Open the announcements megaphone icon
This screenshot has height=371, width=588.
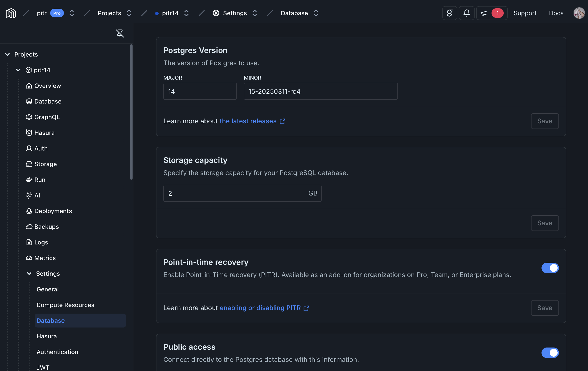(484, 13)
